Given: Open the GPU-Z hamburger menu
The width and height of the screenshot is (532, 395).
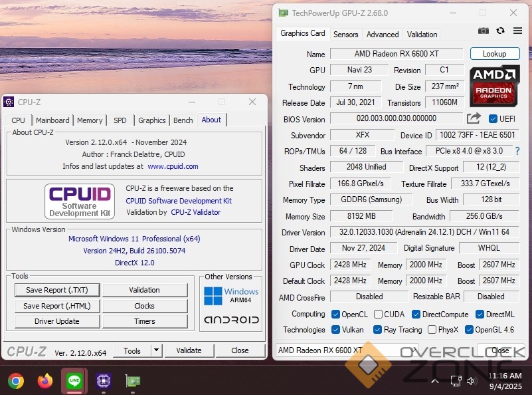Looking at the screenshot, I should [516, 31].
